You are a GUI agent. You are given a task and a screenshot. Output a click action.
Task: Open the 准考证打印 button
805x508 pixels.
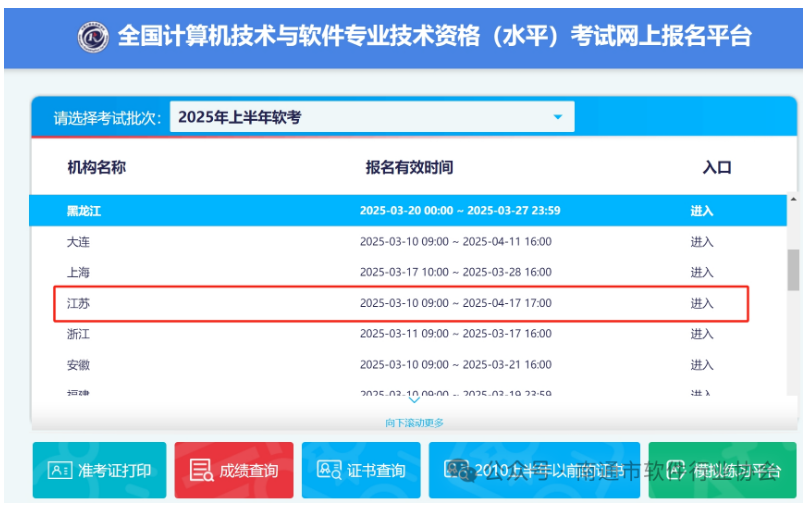[x=99, y=470]
